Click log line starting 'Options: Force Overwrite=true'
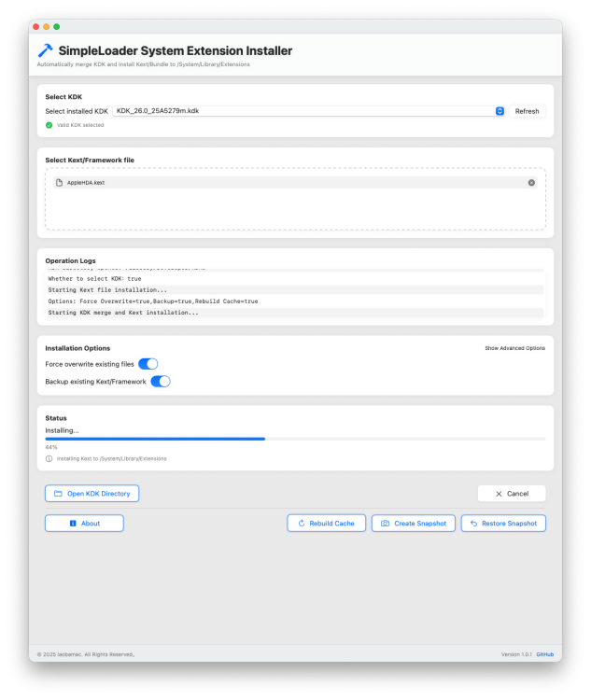The width and height of the screenshot is (591, 700). click(x=153, y=301)
